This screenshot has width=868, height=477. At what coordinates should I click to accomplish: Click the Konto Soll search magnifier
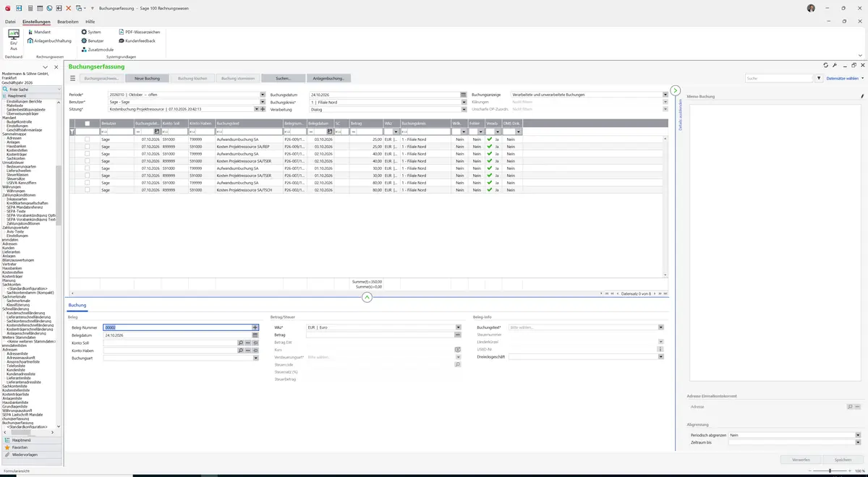pyautogui.click(x=240, y=343)
